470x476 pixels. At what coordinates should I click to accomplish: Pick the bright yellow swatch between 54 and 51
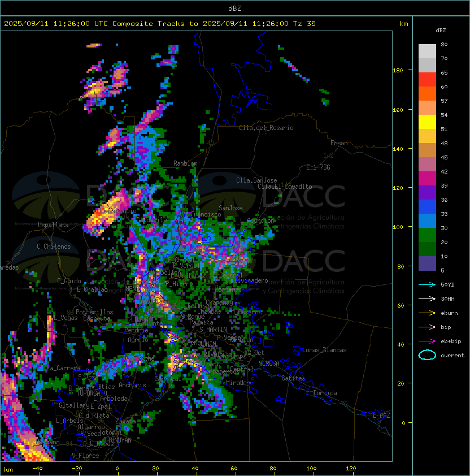click(427, 122)
